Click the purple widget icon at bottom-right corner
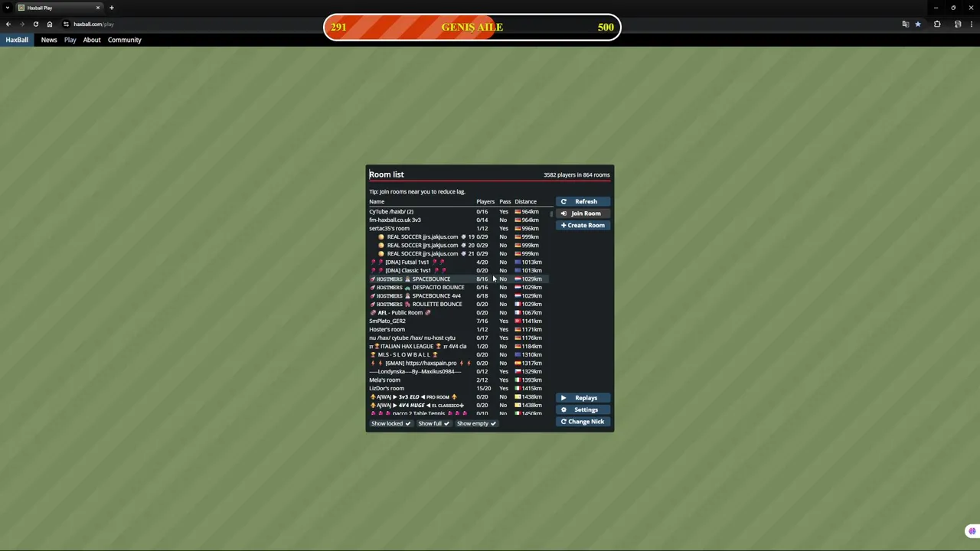This screenshot has width=980, height=551. click(972, 531)
